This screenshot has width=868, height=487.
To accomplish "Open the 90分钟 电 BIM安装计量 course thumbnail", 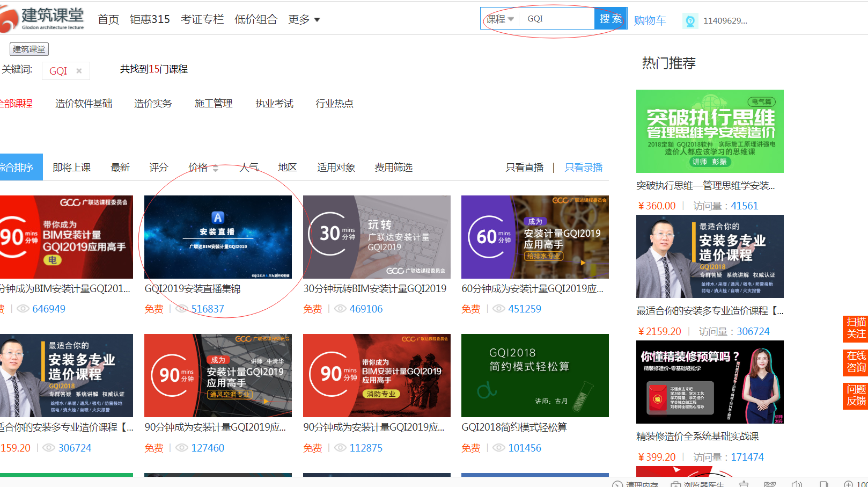I will click(67, 237).
